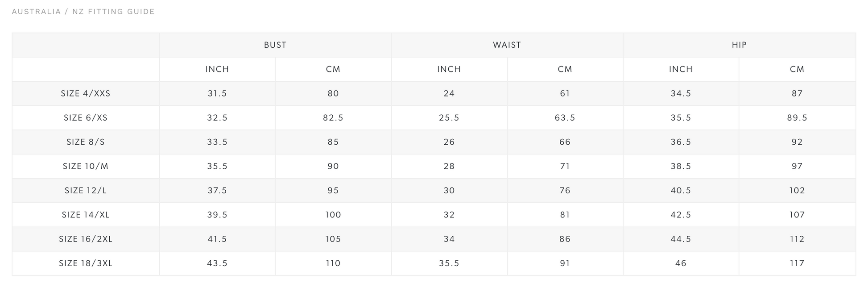The height and width of the screenshot is (288, 868).
Task: Click the SIZE 10/M row label
Action: (86, 167)
